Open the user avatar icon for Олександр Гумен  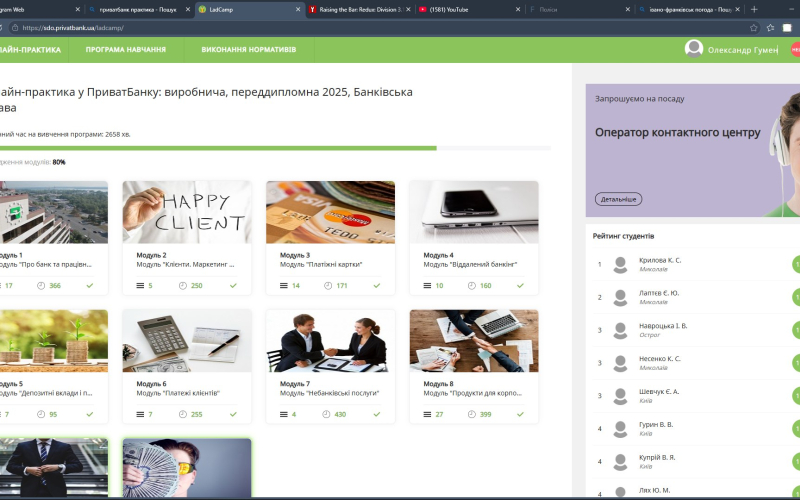(x=694, y=49)
